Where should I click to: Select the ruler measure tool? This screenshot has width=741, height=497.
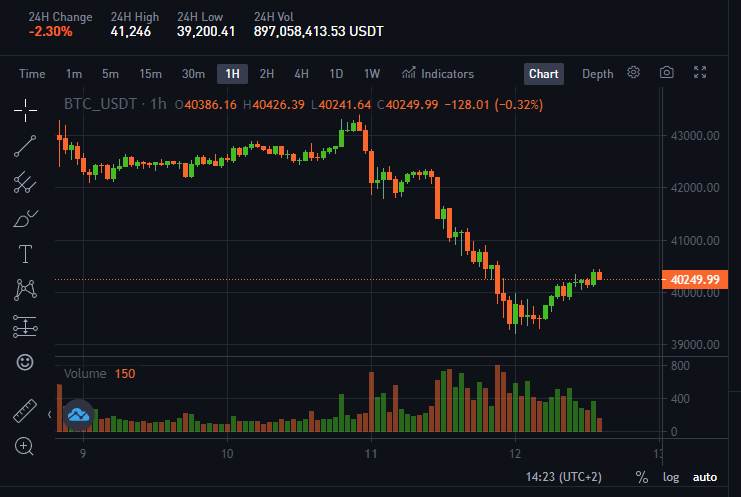pyautogui.click(x=25, y=411)
